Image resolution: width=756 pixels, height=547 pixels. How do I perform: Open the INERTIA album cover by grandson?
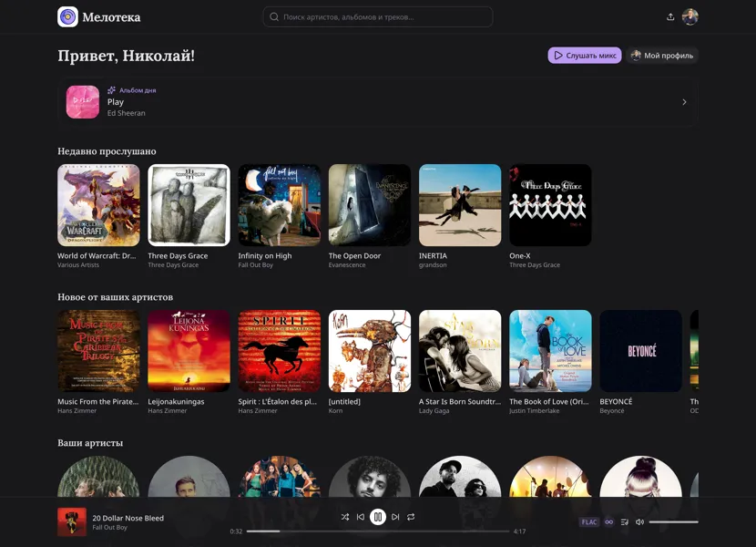459,204
